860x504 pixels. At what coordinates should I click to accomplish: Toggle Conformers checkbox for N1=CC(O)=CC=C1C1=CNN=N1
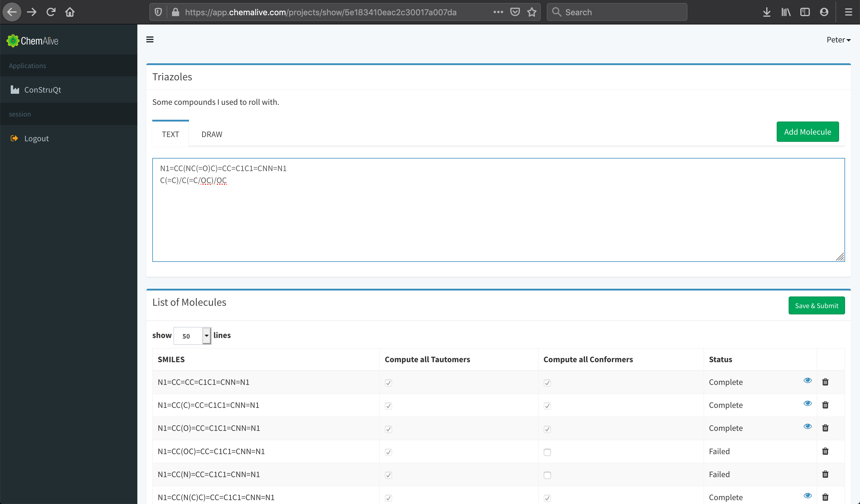coord(547,429)
